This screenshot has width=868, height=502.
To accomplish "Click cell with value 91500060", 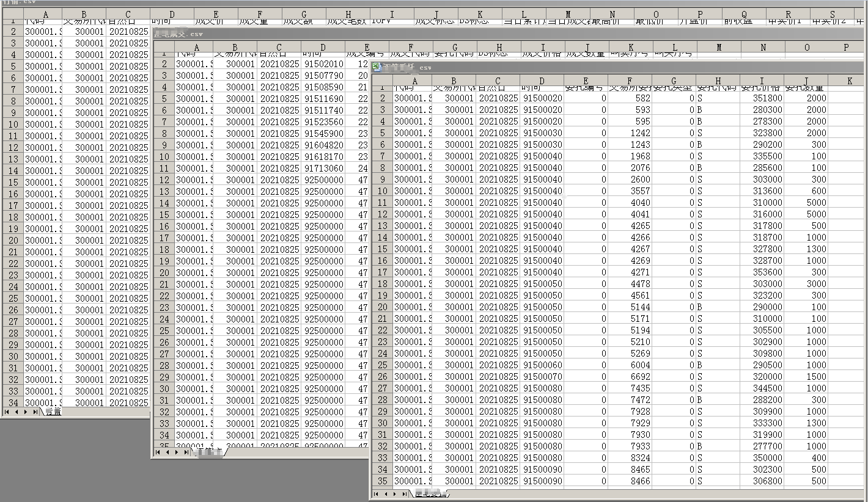I will pos(542,365).
